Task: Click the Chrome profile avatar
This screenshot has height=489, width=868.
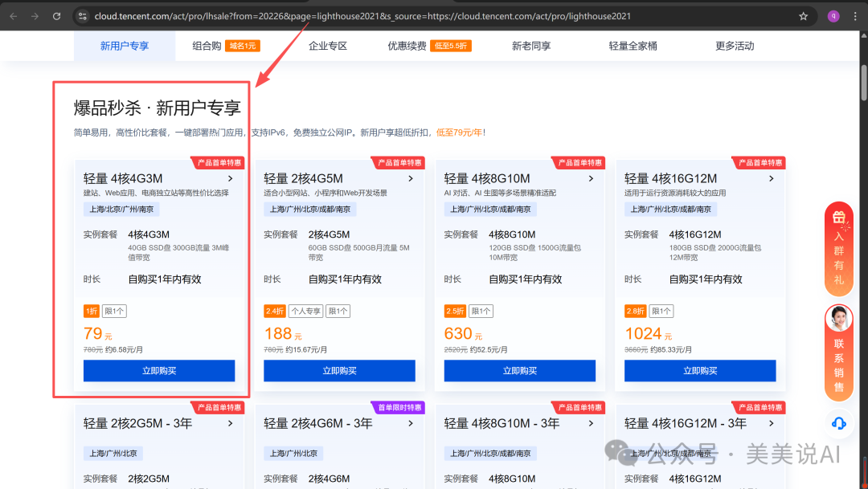Action: coord(833,14)
